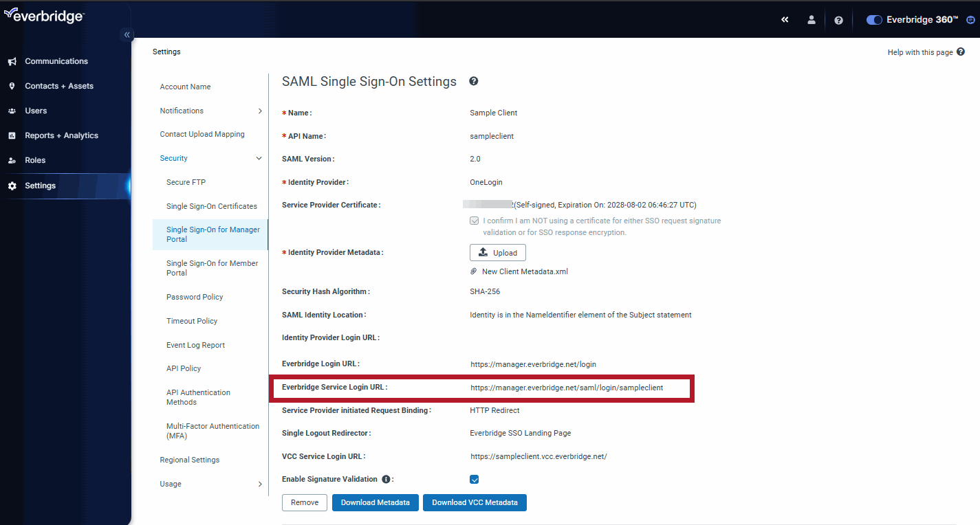
Task: Open the chat icon beside Everbridge 360
Action: [970, 20]
